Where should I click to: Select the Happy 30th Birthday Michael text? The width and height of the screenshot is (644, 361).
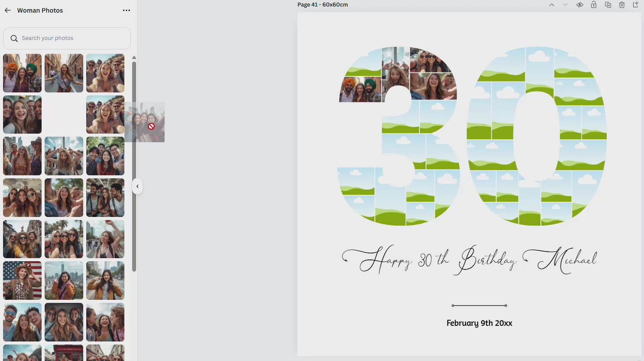click(x=469, y=260)
